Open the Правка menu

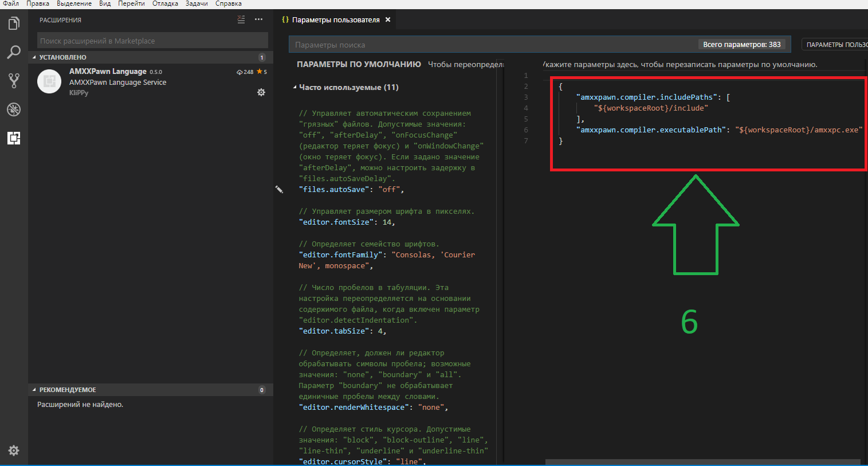pos(38,3)
